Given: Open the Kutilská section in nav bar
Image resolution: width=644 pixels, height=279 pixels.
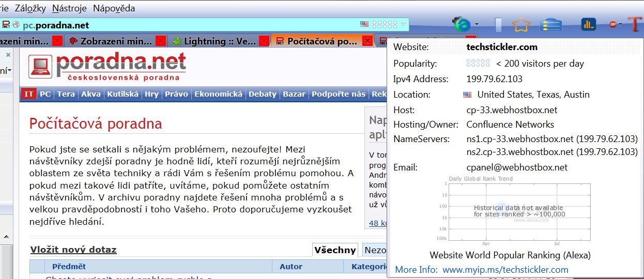Looking at the screenshot, I should click(x=122, y=94).
